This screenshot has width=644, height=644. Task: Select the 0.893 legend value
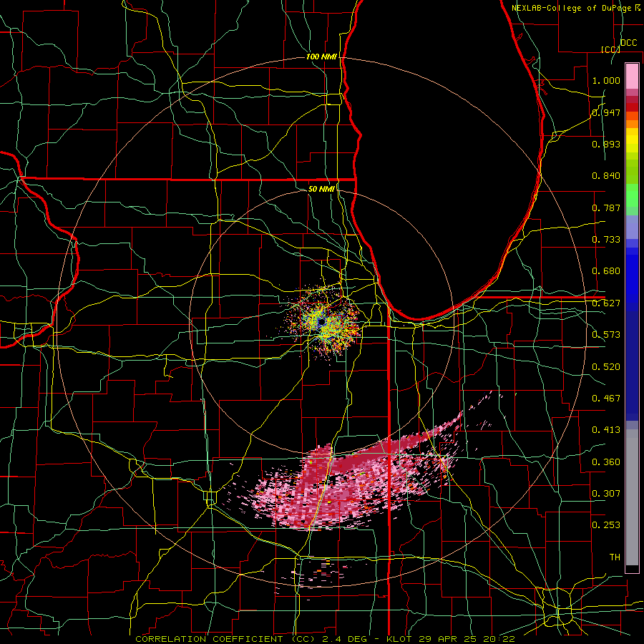pos(606,144)
